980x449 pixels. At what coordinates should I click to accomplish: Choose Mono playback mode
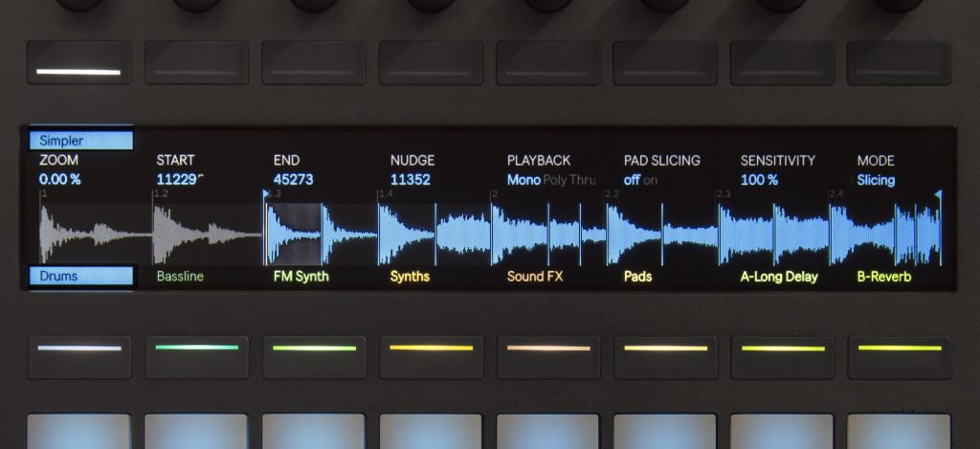click(x=523, y=180)
